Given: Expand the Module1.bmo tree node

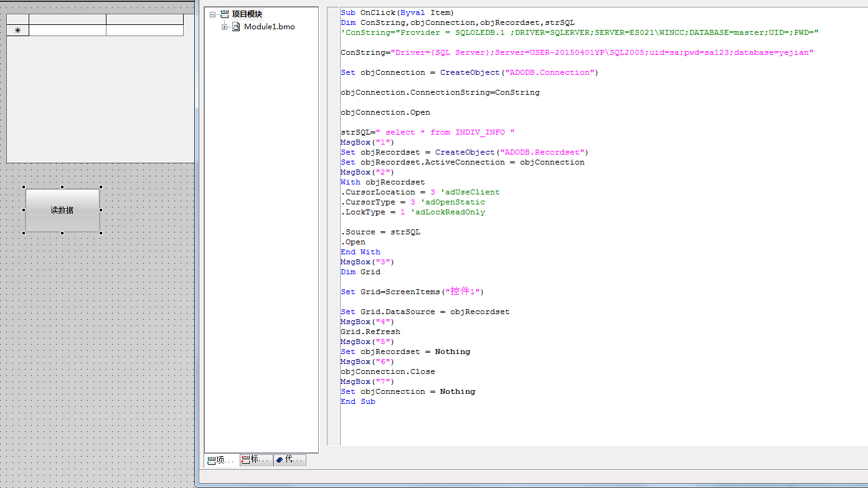Looking at the screenshot, I should pos(225,27).
